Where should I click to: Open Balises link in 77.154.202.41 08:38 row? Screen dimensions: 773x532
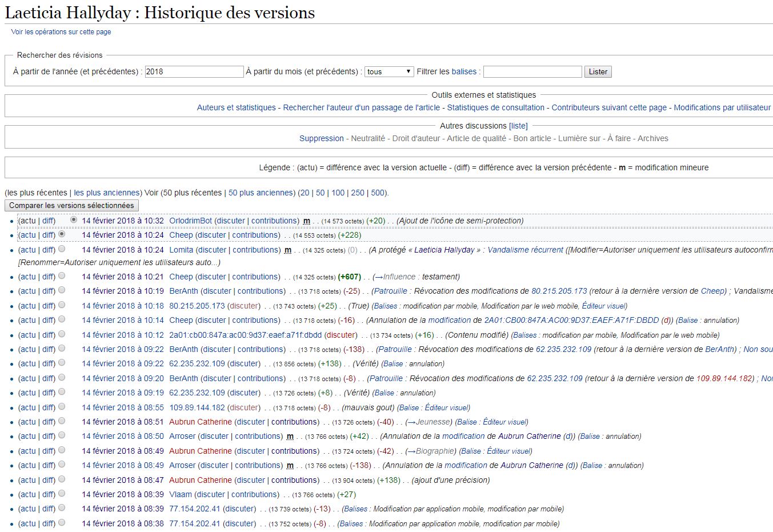point(351,523)
